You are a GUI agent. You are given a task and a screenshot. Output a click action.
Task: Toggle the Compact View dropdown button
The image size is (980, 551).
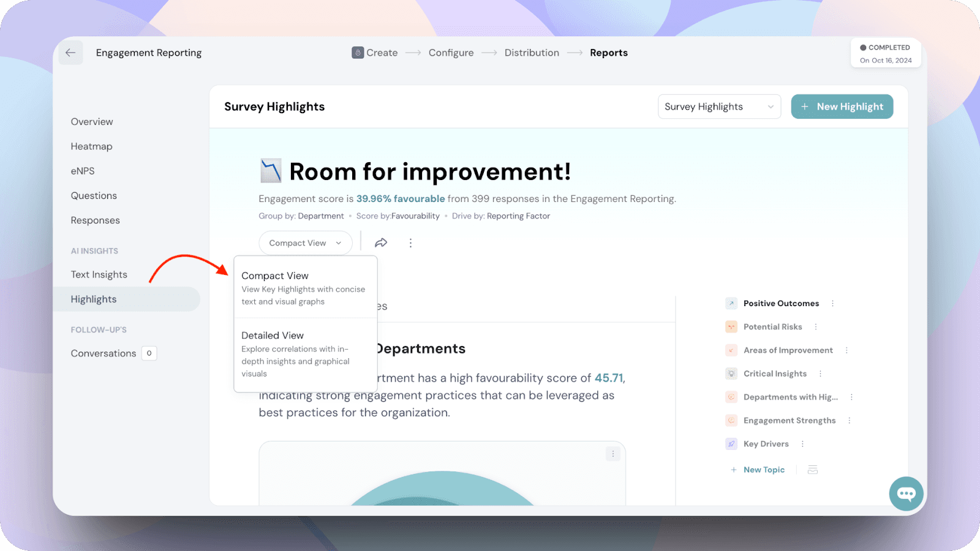click(x=305, y=243)
